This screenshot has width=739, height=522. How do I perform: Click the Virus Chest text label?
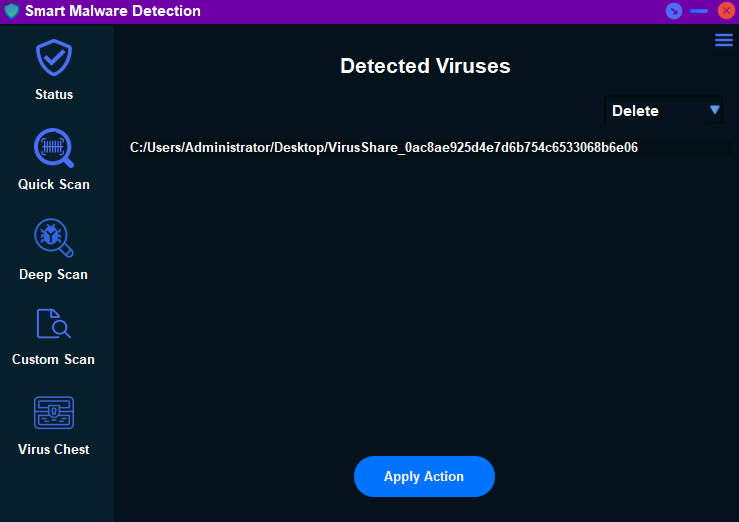(x=54, y=450)
